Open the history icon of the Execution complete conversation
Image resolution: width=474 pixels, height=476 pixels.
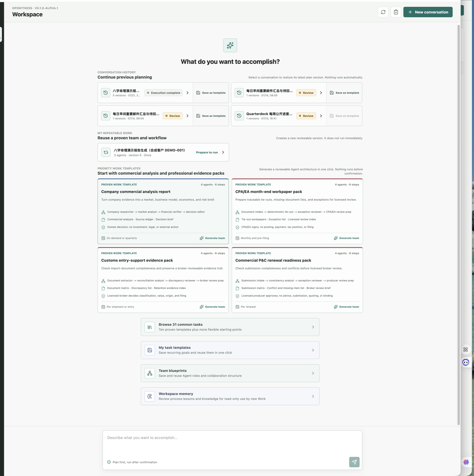[105, 93]
